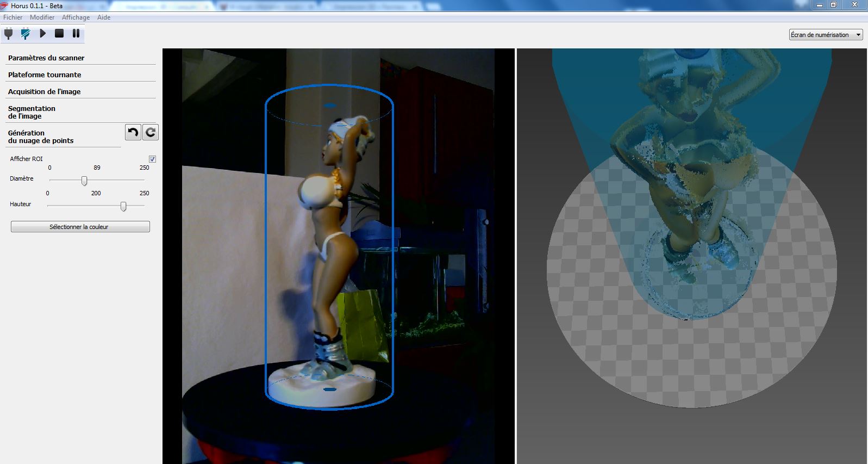Open the Affichage menu
The width and height of the screenshot is (868, 464).
coord(76,17)
